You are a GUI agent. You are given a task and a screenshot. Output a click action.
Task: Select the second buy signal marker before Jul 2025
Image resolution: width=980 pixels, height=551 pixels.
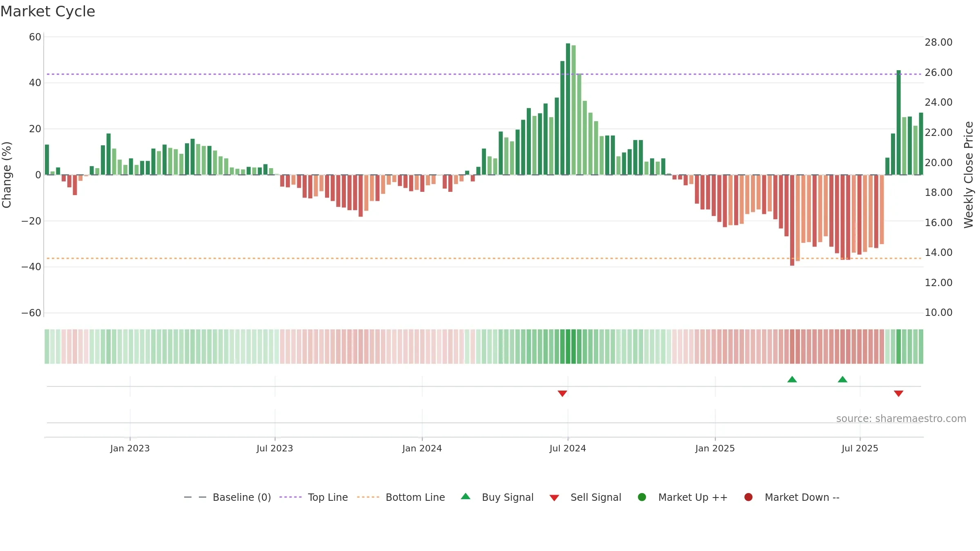[842, 379]
